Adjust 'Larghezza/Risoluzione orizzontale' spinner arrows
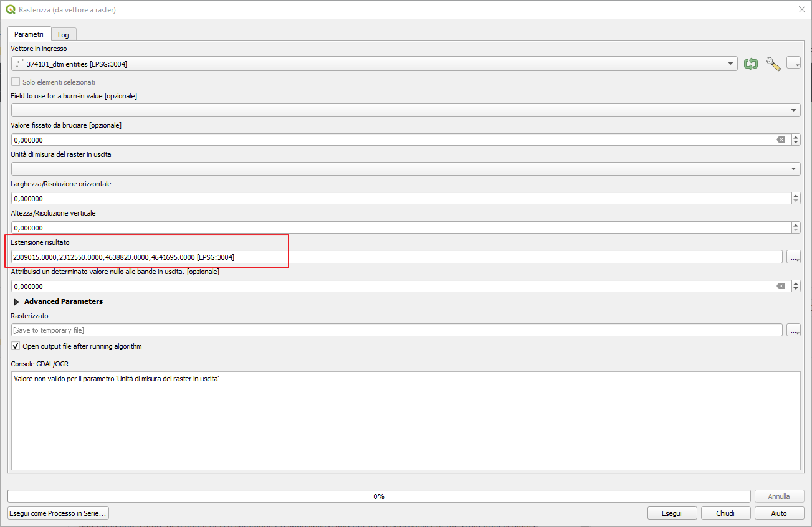 [796, 198]
